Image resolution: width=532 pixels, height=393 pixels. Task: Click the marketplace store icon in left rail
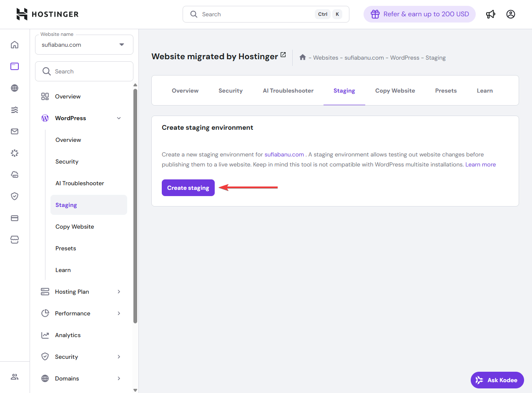tap(15, 240)
